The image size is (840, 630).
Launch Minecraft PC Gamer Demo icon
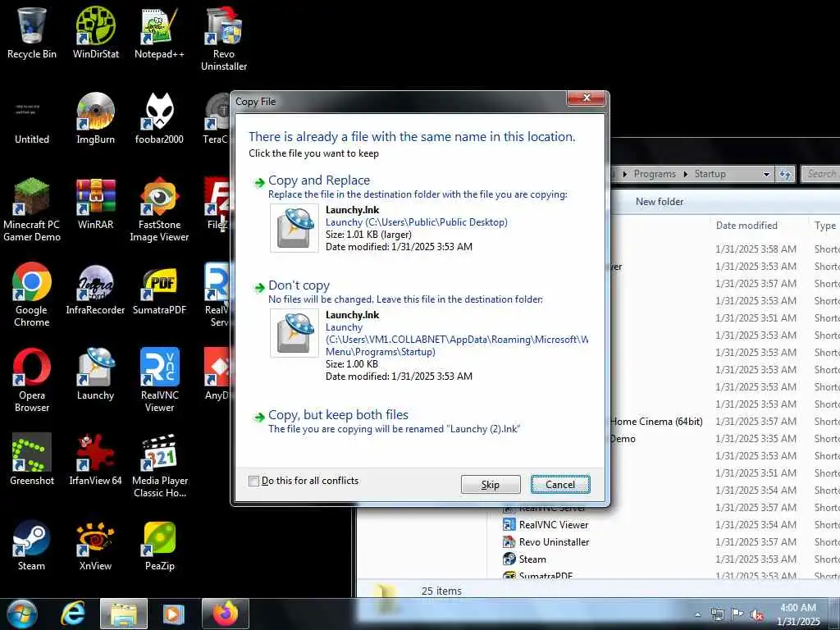[32, 209]
